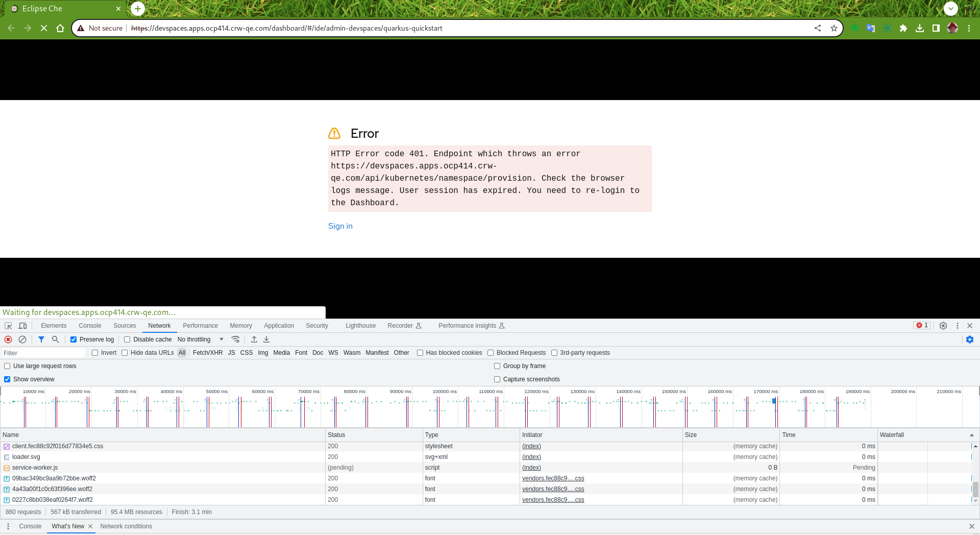Open browser downloads
Screen dimensions: 980x535
pos(920,28)
